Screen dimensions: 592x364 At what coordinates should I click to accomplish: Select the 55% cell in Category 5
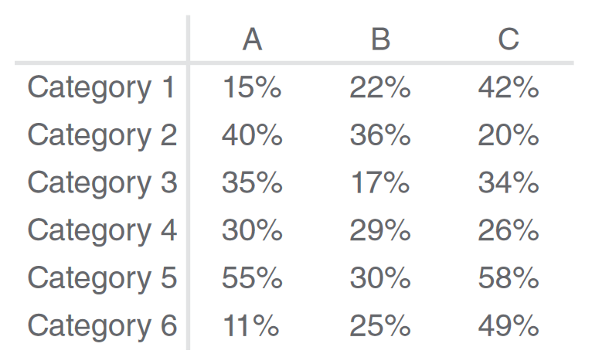[x=252, y=278]
